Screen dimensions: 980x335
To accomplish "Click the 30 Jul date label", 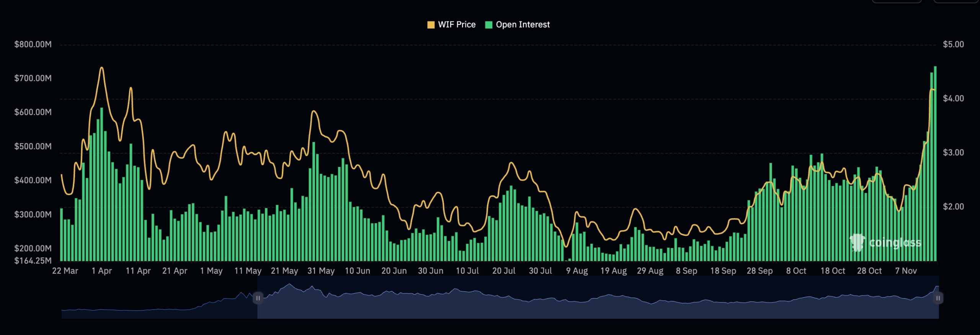I will pyautogui.click(x=541, y=271).
